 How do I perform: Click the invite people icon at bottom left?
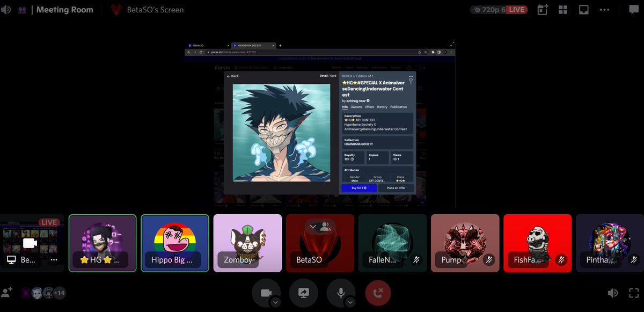[7, 293]
